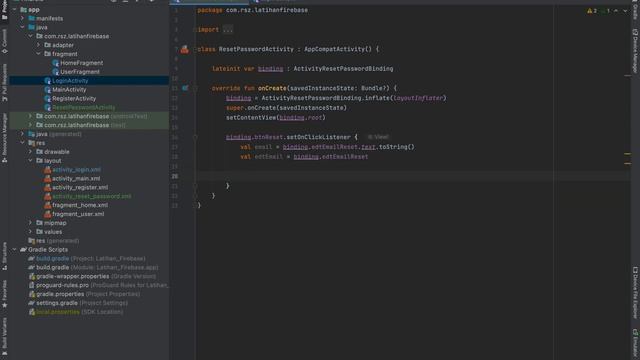Click the Gradle Scripts elephant icon
Image resolution: width=640 pixels, height=360 pixels.
pyautogui.click(x=23, y=249)
